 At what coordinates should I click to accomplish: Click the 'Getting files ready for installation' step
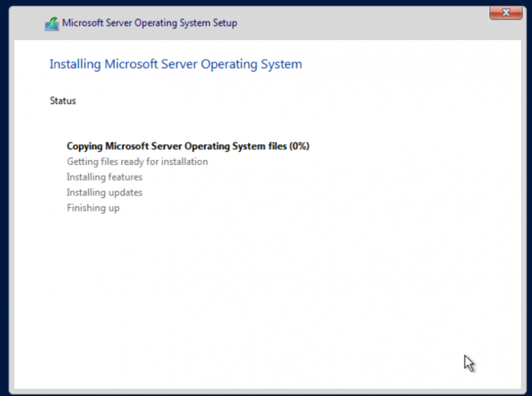click(x=137, y=162)
